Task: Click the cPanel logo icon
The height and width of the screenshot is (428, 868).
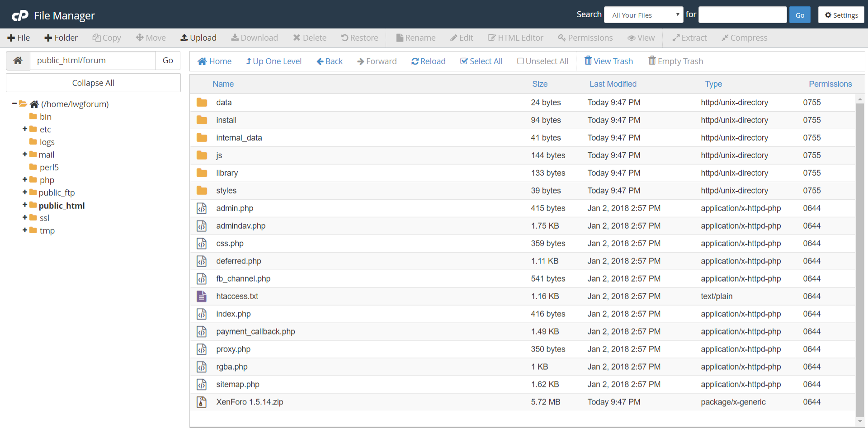Action: pyautogui.click(x=20, y=16)
